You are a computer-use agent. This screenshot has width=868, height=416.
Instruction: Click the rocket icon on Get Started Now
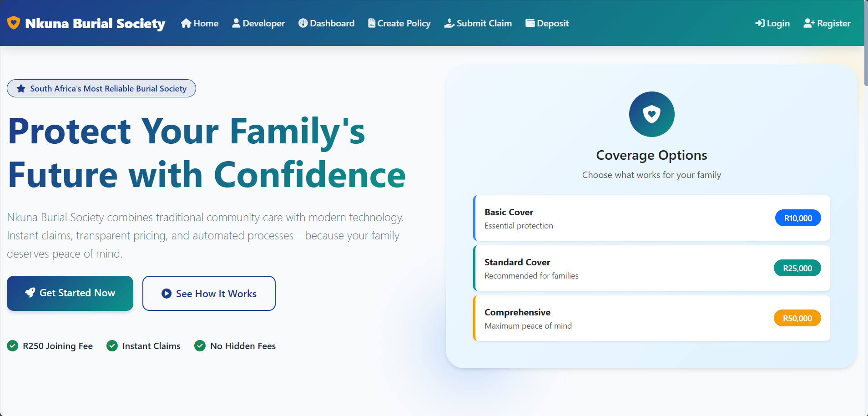click(30, 293)
